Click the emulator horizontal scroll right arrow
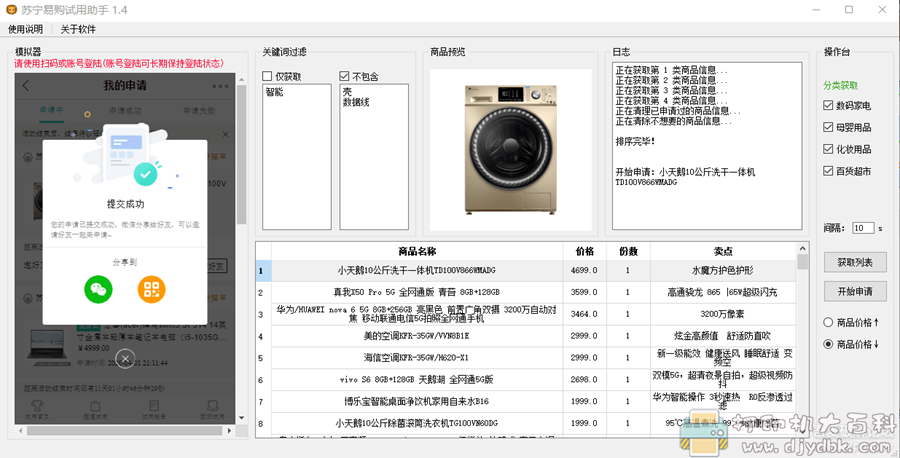The height and width of the screenshot is (458, 900). [x=230, y=430]
